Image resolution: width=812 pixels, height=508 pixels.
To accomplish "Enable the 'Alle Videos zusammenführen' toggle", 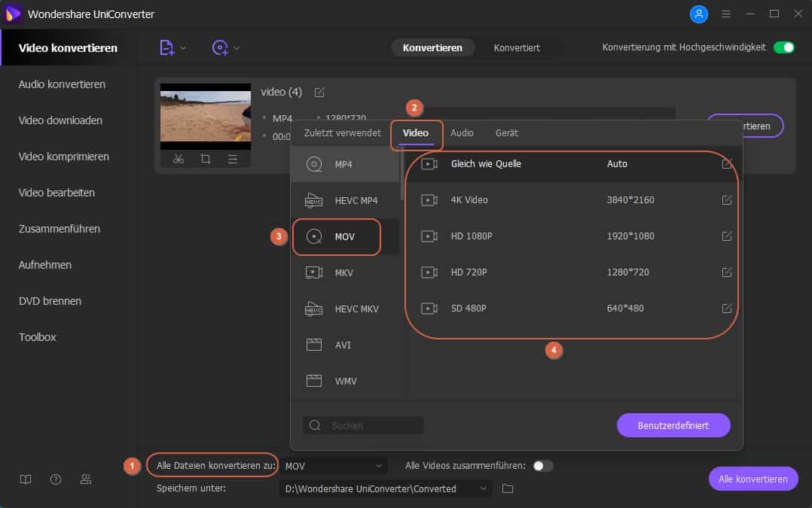I will pyautogui.click(x=542, y=466).
